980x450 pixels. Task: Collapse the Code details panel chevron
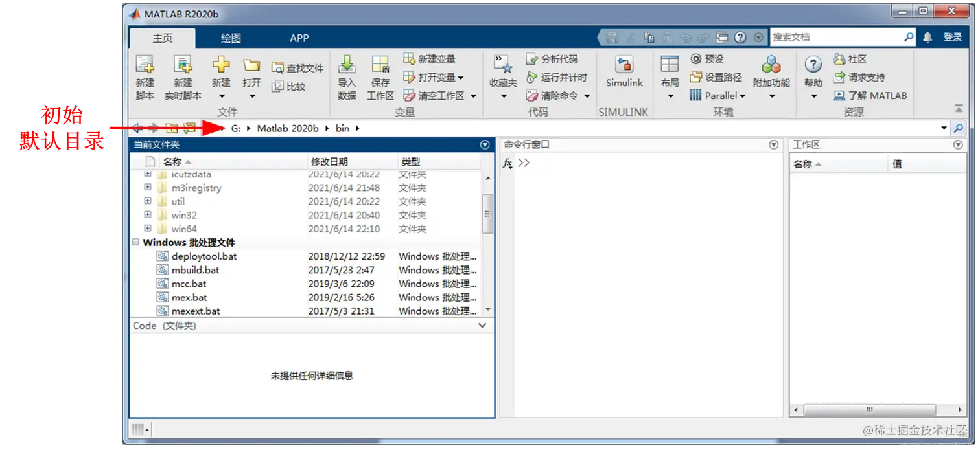tap(482, 326)
